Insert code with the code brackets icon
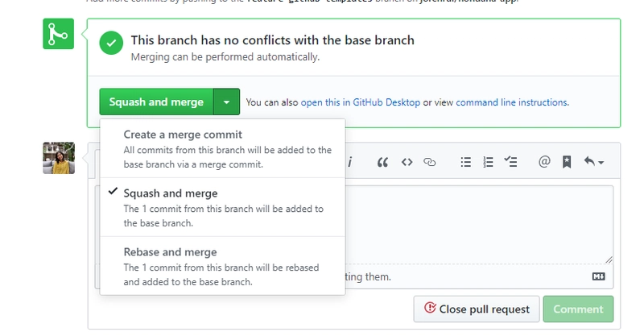644x336 pixels. click(407, 162)
